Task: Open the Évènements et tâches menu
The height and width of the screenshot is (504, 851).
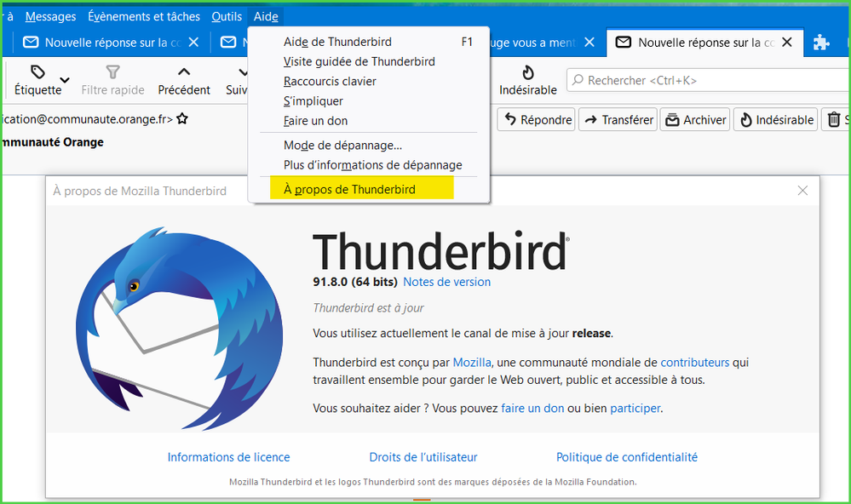Action: pos(144,16)
